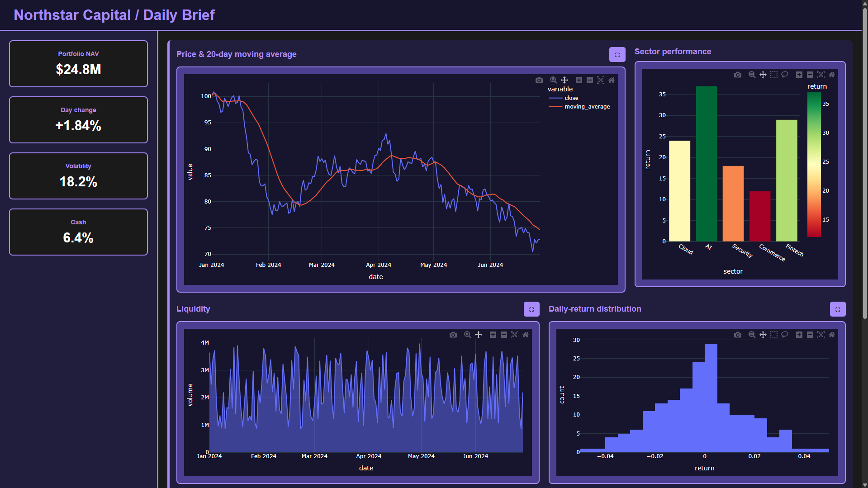
Task: Reset axes on sector performance chart
Action: point(832,75)
